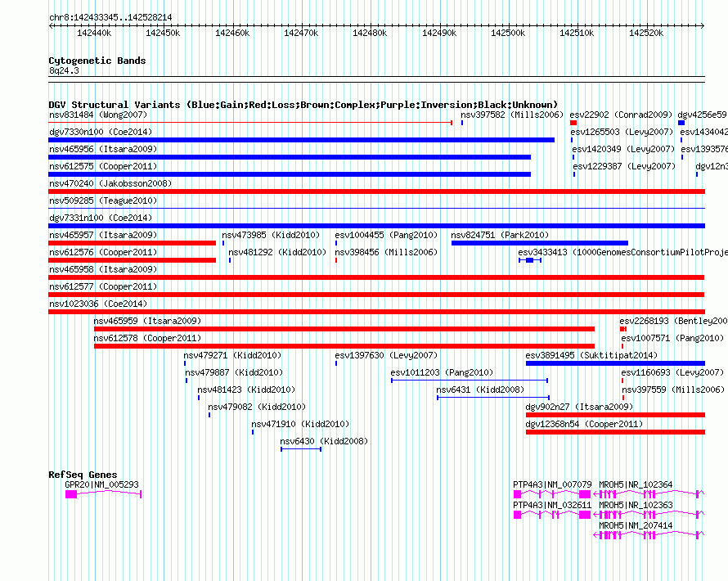Click nsv481423 (Kidd2010) label
The width and height of the screenshot is (728, 581).
click(246, 390)
